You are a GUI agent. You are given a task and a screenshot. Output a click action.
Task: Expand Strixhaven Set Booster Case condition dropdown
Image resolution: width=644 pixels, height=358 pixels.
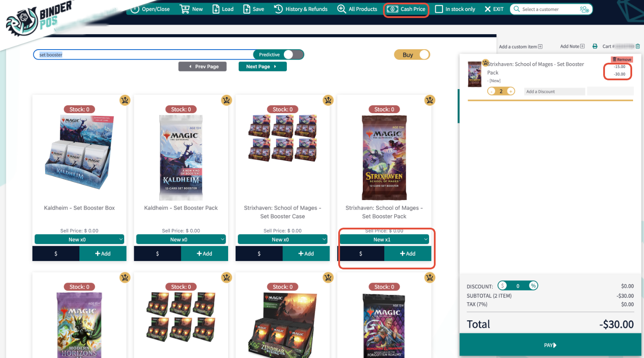point(283,240)
